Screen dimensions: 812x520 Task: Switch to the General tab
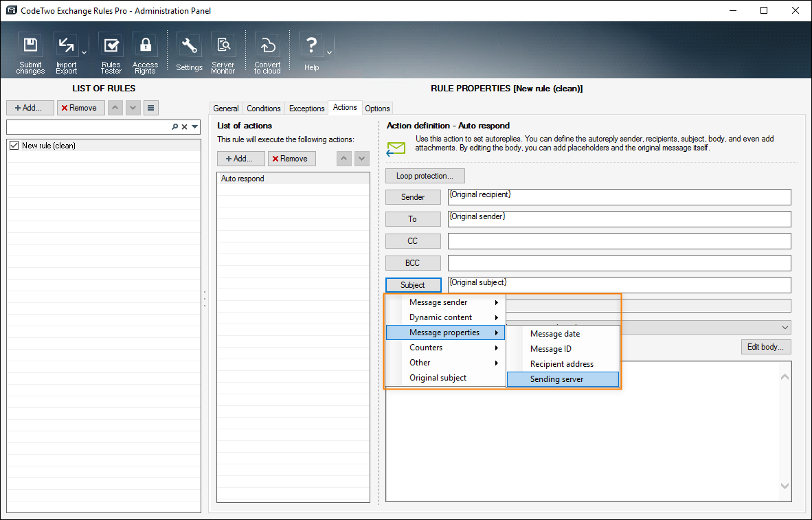click(x=226, y=109)
